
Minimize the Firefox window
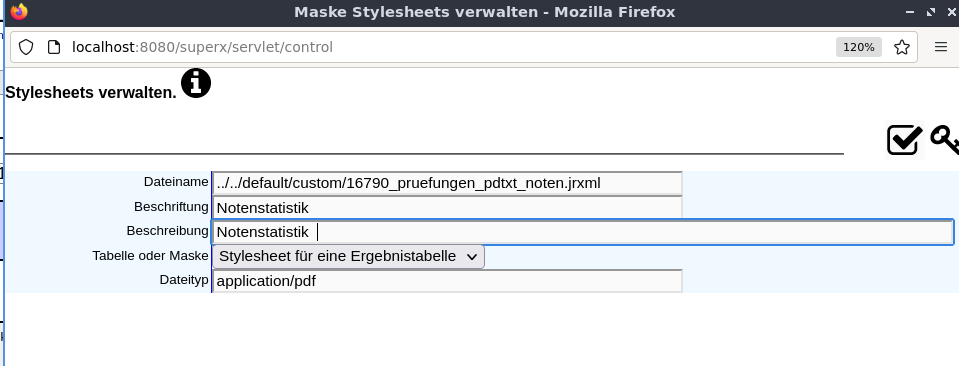point(911,12)
